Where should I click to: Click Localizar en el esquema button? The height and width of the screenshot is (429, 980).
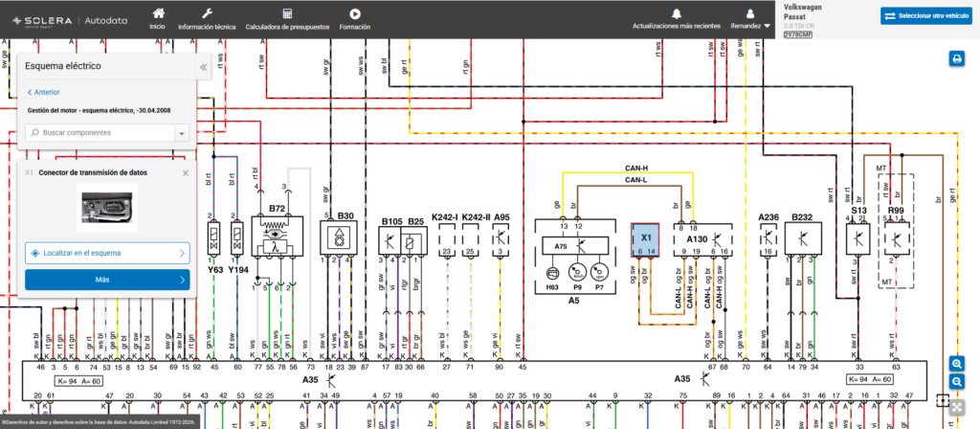click(x=107, y=253)
